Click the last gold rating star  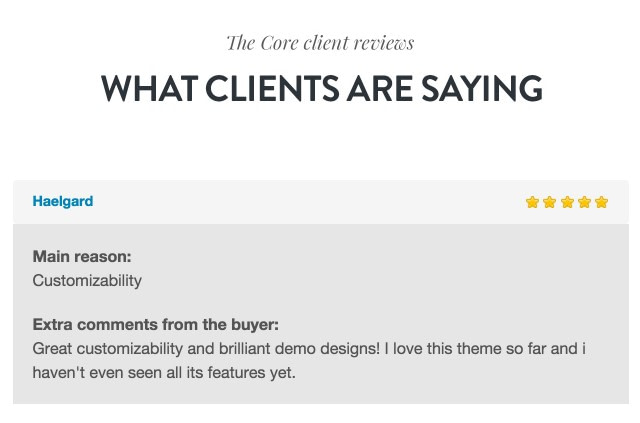click(x=602, y=202)
